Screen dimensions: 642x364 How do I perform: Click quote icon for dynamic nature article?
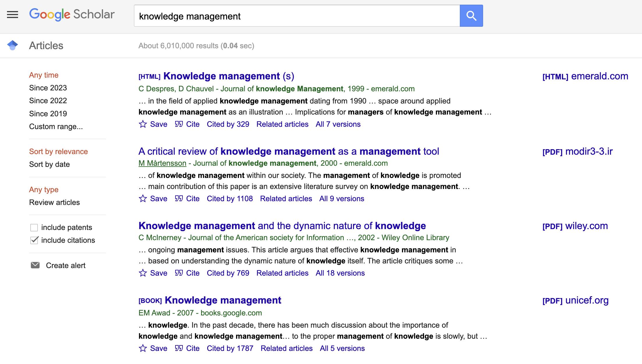pyautogui.click(x=179, y=273)
